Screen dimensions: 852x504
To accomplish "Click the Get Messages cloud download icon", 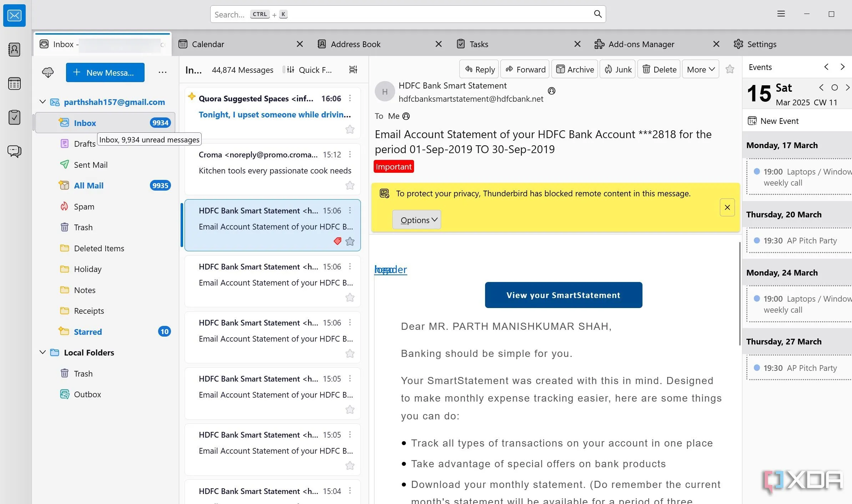I will [48, 72].
